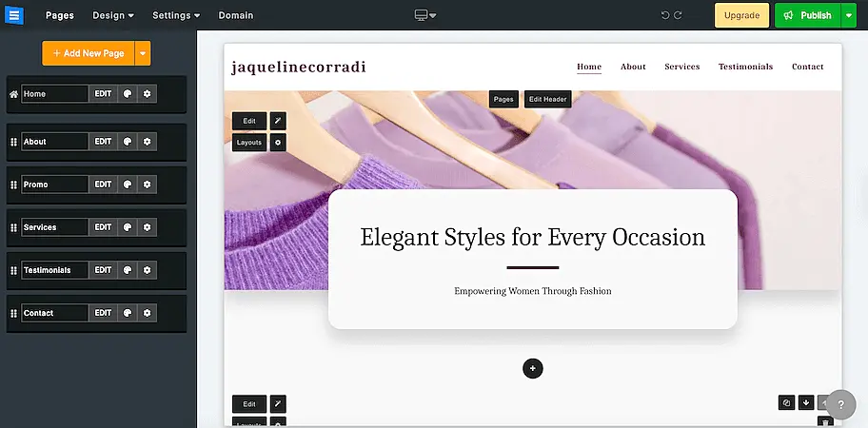Grab the drag handle beside Services page

coord(14,228)
